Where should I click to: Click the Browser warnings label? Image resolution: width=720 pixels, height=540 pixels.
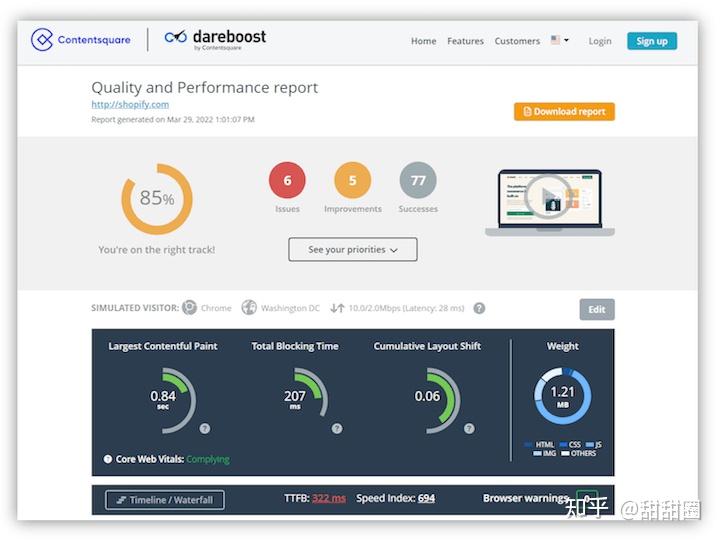526,498
